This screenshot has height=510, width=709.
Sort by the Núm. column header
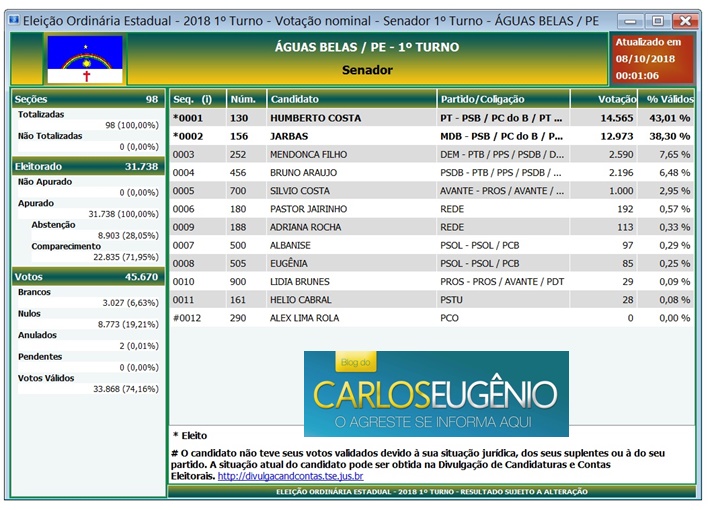pos(246,99)
